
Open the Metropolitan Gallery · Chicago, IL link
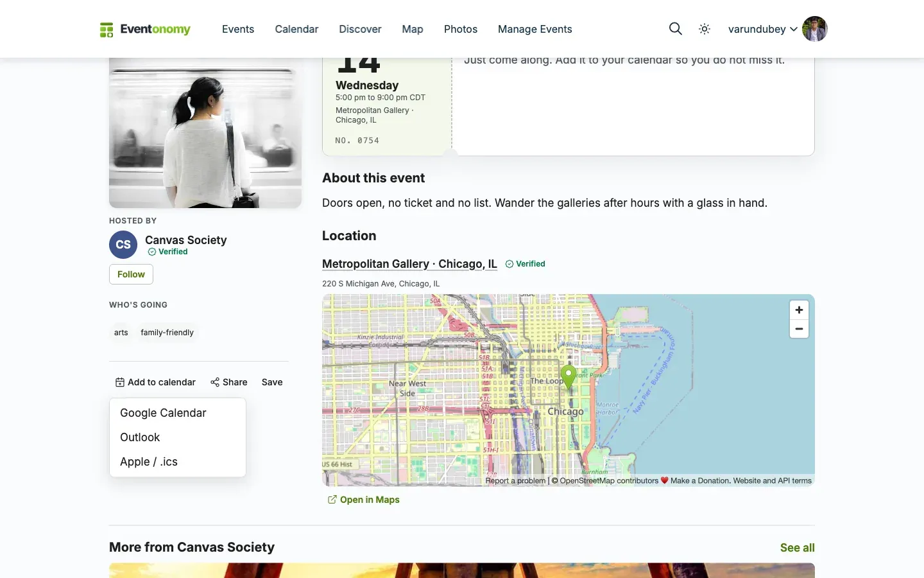[x=409, y=264]
